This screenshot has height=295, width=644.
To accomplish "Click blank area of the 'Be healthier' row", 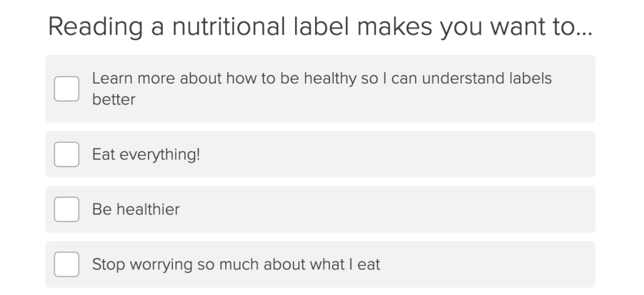I will tap(386, 209).
